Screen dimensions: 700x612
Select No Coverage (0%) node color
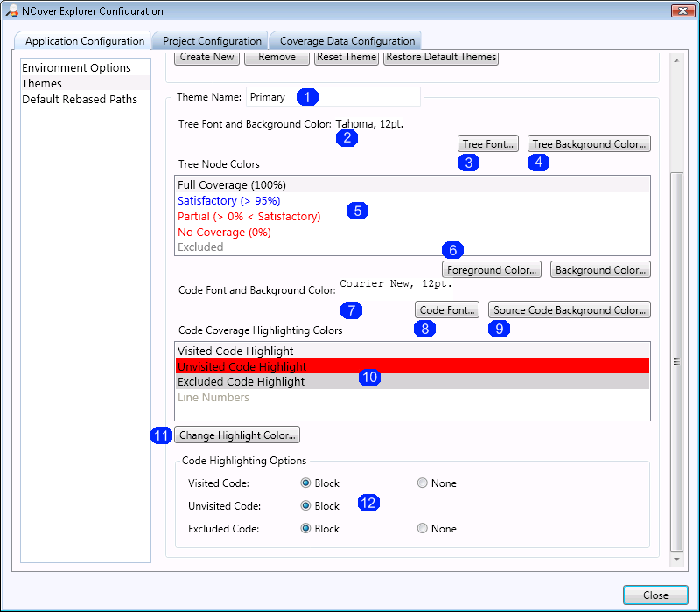coord(412,232)
